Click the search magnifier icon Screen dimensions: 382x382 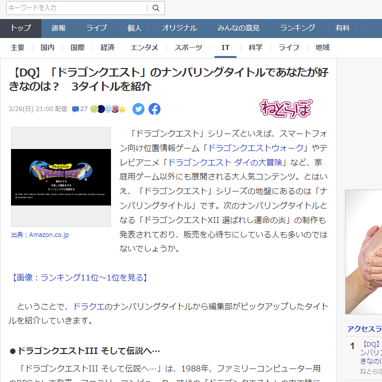[x=156, y=8]
